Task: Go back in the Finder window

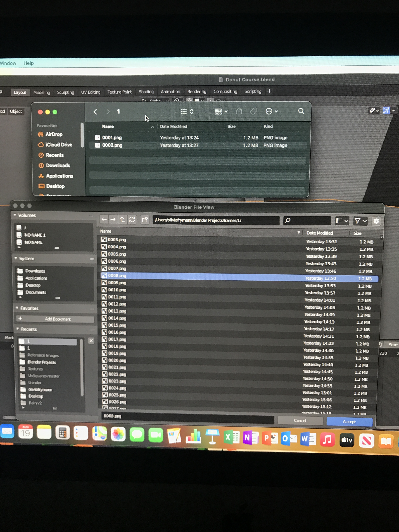Action: [x=95, y=112]
